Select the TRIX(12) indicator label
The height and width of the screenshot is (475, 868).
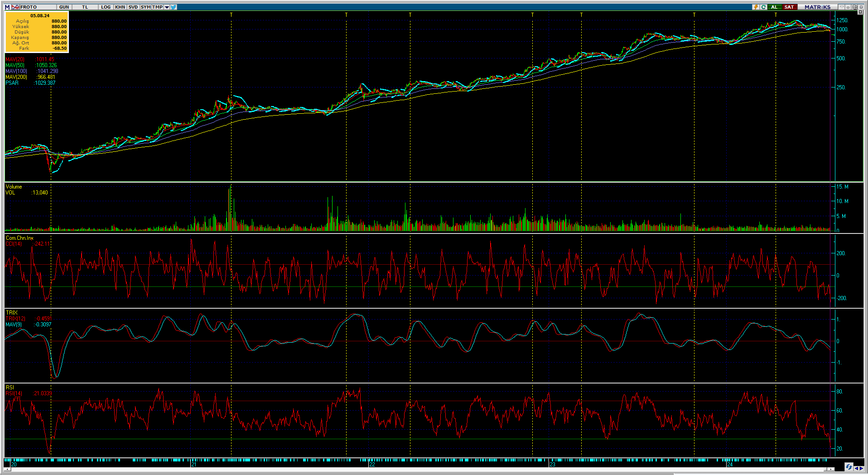point(15,319)
